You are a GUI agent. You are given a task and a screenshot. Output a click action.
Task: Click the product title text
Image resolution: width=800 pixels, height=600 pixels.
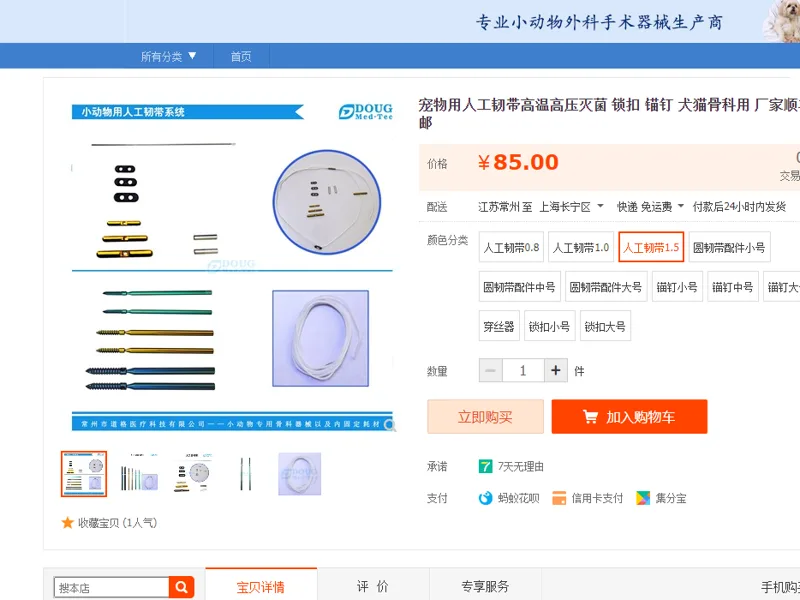609,113
